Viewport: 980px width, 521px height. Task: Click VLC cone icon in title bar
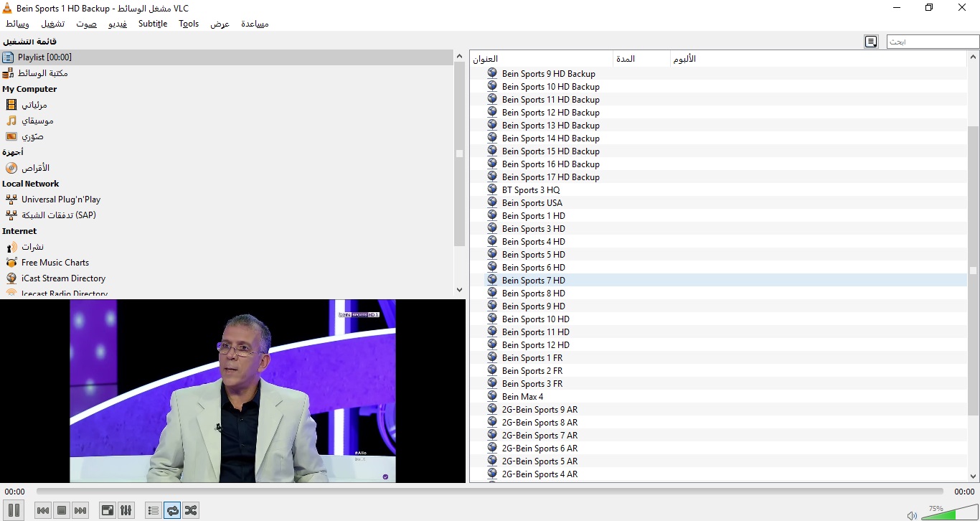click(x=7, y=8)
